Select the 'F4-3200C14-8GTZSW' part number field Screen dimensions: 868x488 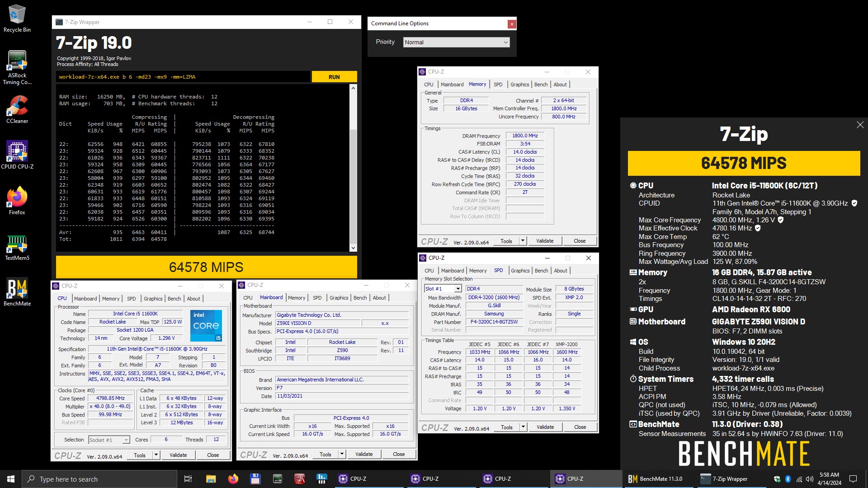[x=494, y=322]
